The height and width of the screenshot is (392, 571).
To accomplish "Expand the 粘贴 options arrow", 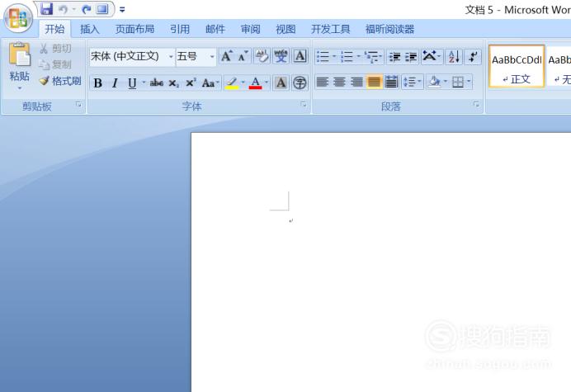I will click(20, 88).
